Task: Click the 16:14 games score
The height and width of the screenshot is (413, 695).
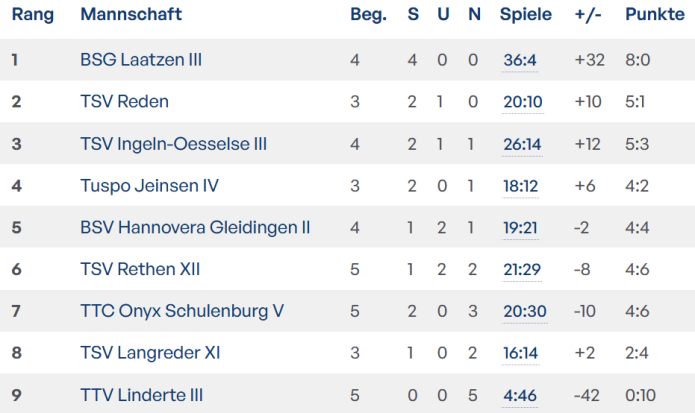Action: click(x=520, y=354)
